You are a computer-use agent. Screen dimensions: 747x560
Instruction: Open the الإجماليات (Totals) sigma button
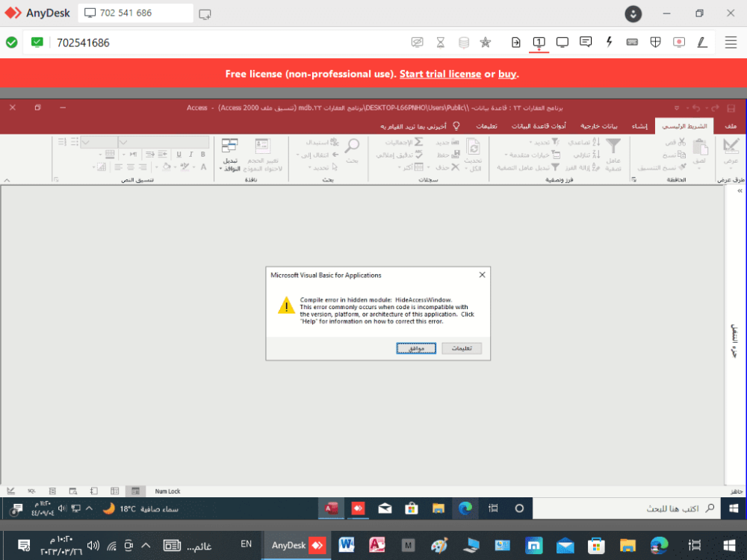pyautogui.click(x=404, y=142)
